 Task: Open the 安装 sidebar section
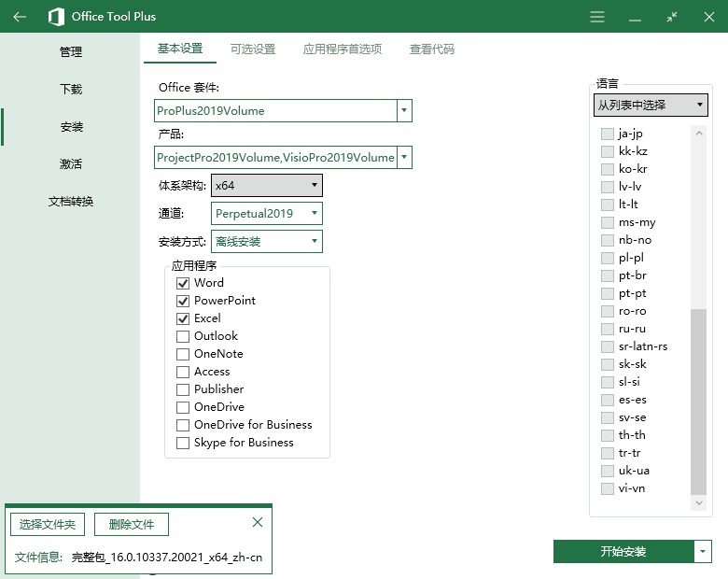tap(71, 126)
